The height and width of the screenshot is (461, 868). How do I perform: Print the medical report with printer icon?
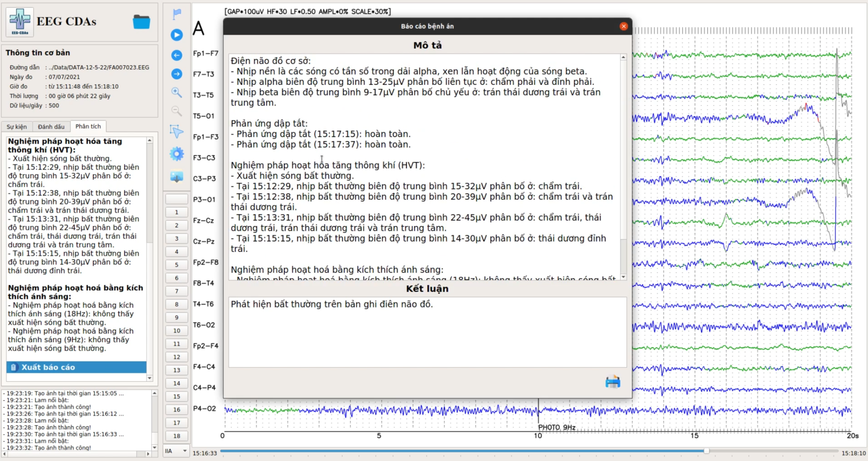[x=613, y=382]
